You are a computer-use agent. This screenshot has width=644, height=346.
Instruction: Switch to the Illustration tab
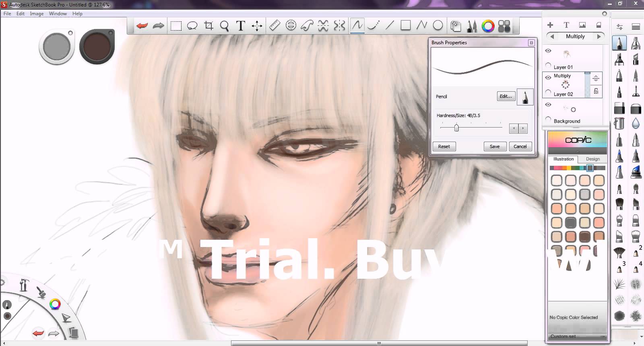563,159
